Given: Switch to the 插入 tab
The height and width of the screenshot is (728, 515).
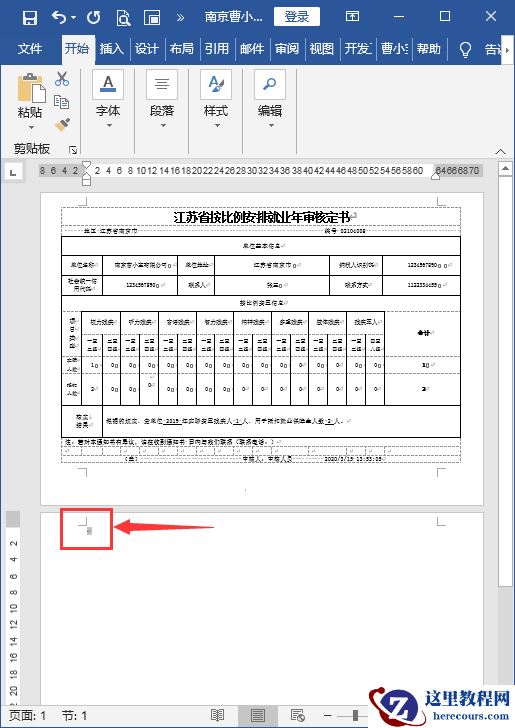Looking at the screenshot, I should pos(111,48).
